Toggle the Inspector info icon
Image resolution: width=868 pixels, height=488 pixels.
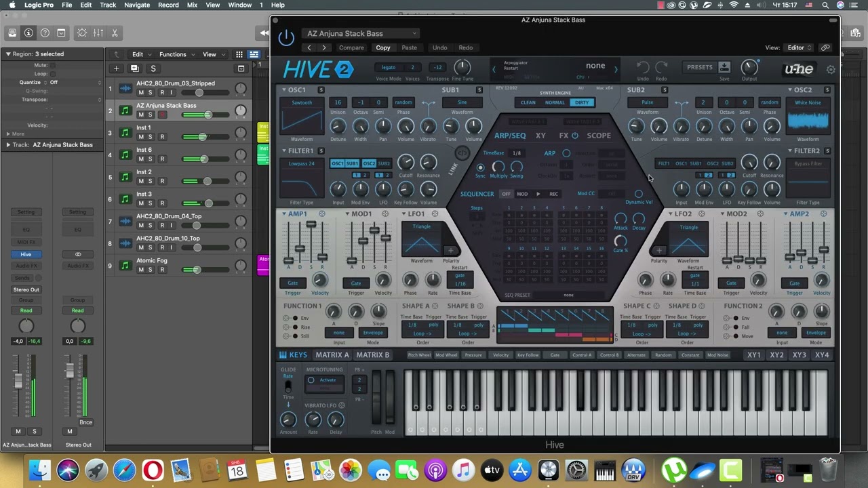coord(28,33)
